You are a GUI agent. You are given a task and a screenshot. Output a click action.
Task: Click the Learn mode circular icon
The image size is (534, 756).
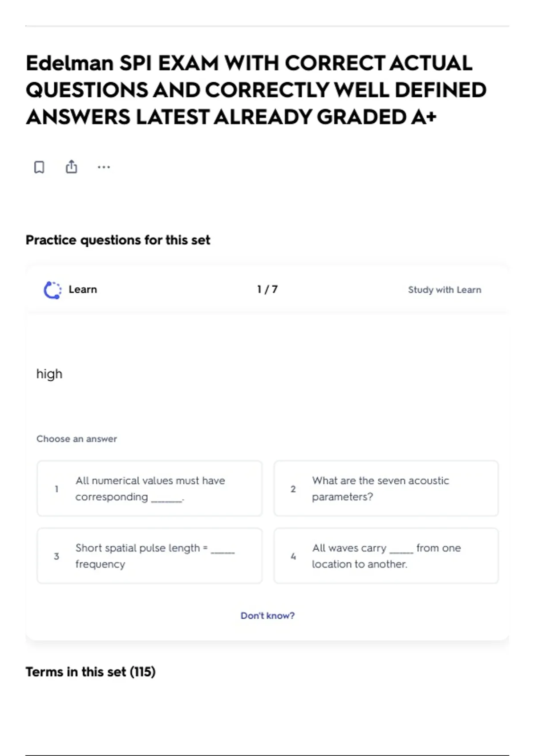pyautogui.click(x=53, y=290)
